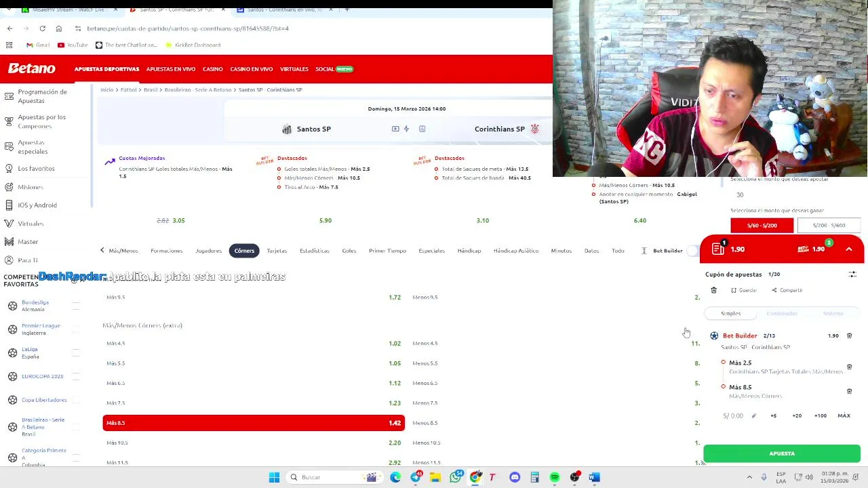Delete the Más 8.5 selection from the slip
This screenshot has width=868, height=488.
849,391
